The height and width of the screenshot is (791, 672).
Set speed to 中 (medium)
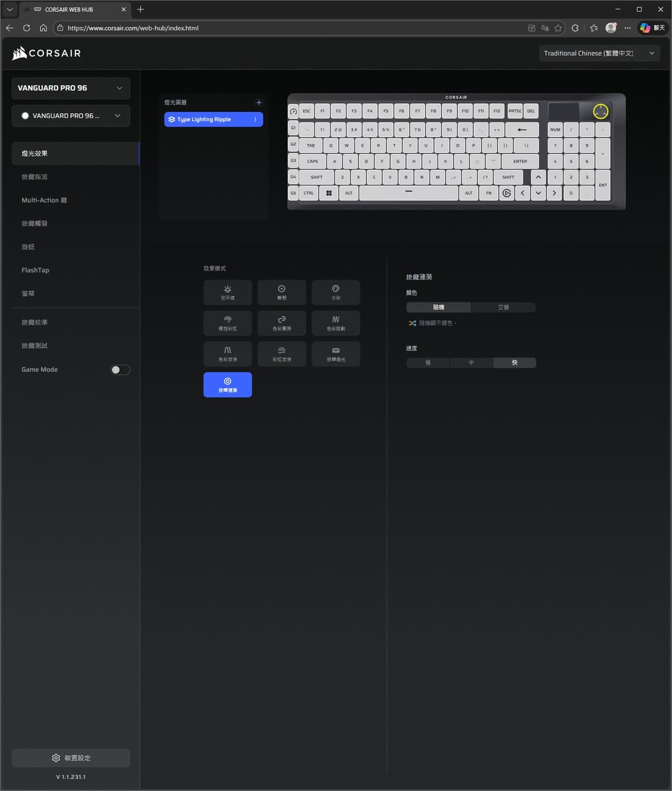tap(471, 363)
